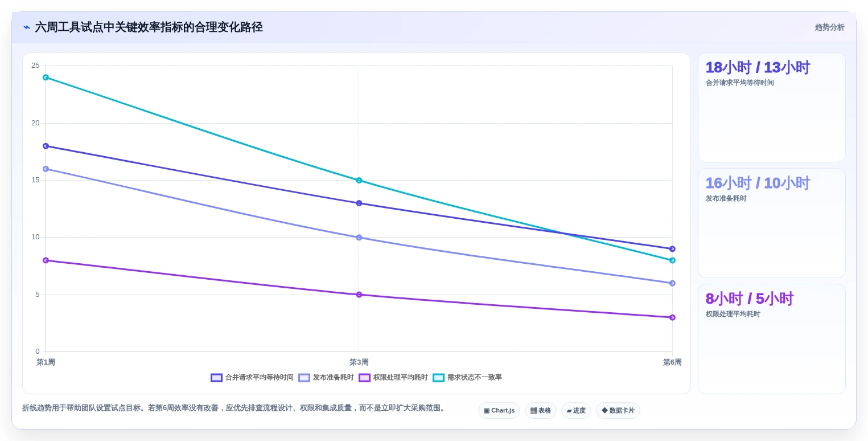Click the 第3周 x-axis label
Viewport: 868px width, 441px height.
pyautogui.click(x=359, y=362)
